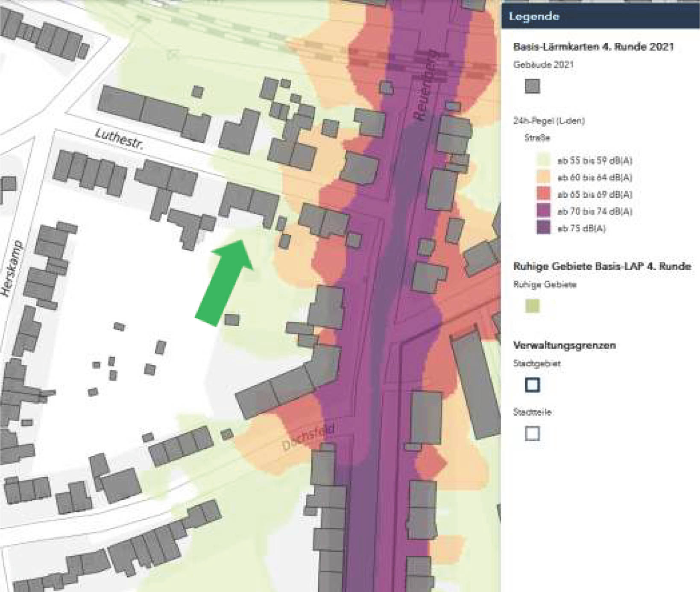Click the 60 bis 64 dB(A) orange swatch
This screenshot has width=700, height=592.
point(543,177)
